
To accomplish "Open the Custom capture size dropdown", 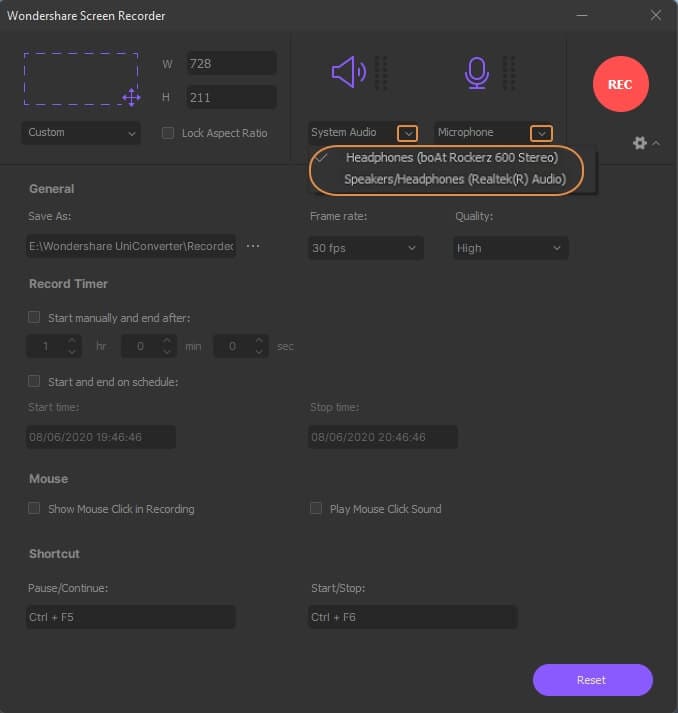I will [x=82, y=133].
